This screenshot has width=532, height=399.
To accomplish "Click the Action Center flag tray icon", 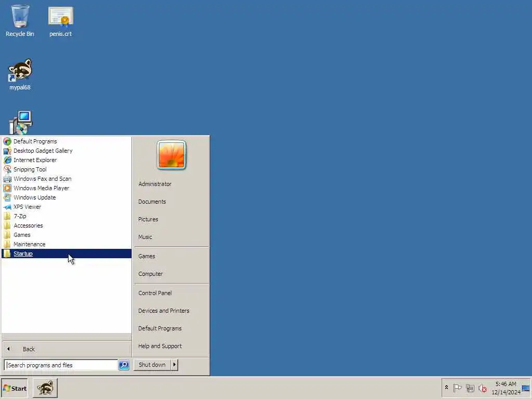I will pyautogui.click(x=457, y=388).
